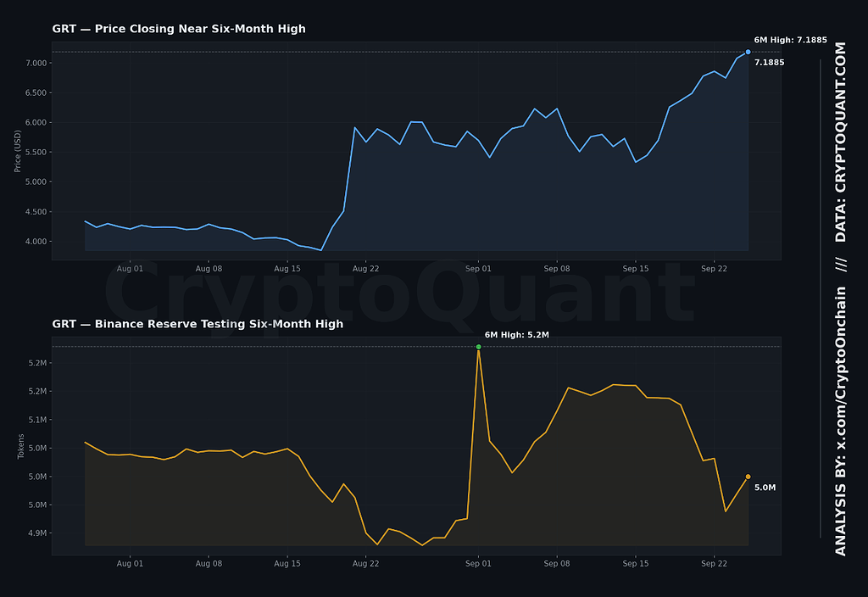The image size is (868, 597).
Task: Click the orange latest reserve endpoint dot
Action: point(748,477)
